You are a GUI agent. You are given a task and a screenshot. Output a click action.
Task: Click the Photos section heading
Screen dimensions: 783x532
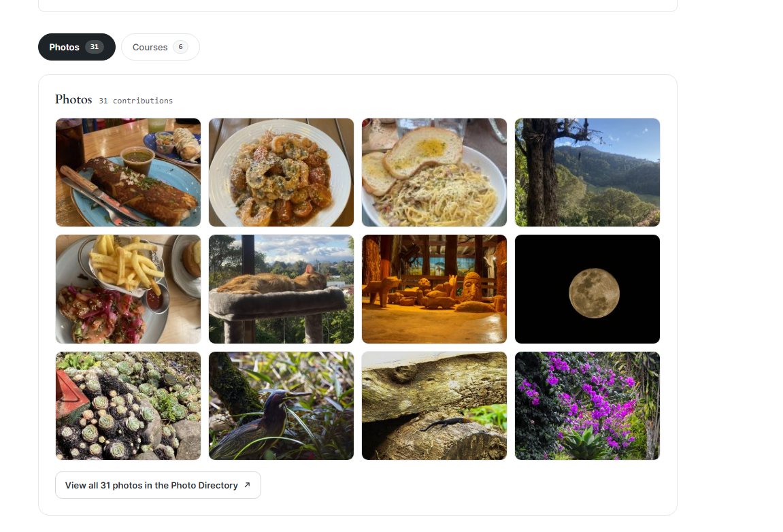(x=73, y=99)
